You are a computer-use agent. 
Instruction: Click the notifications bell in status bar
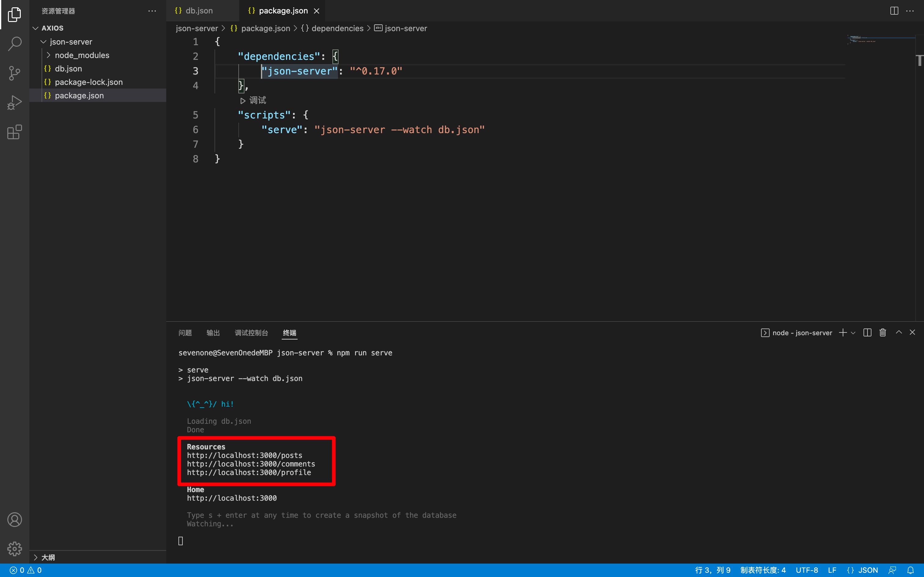[910, 570]
